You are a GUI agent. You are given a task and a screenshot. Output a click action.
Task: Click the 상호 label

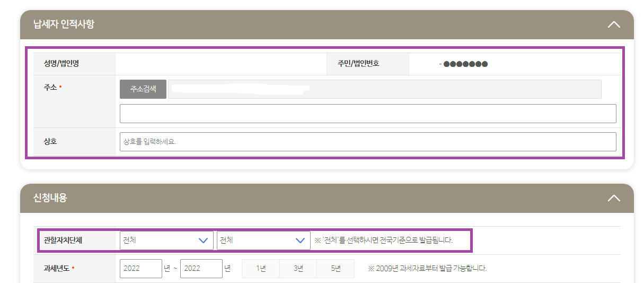tap(50, 142)
